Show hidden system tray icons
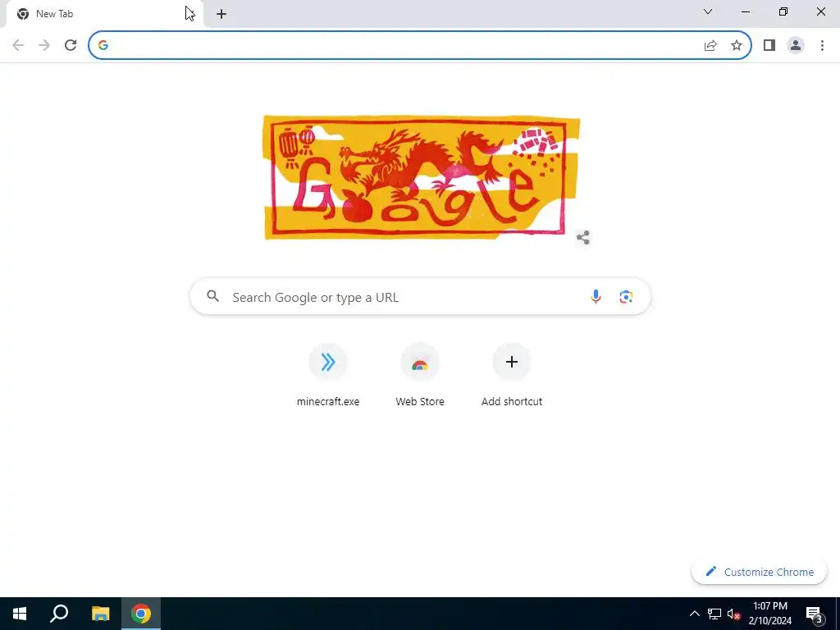840x630 pixels. point(694,614)
